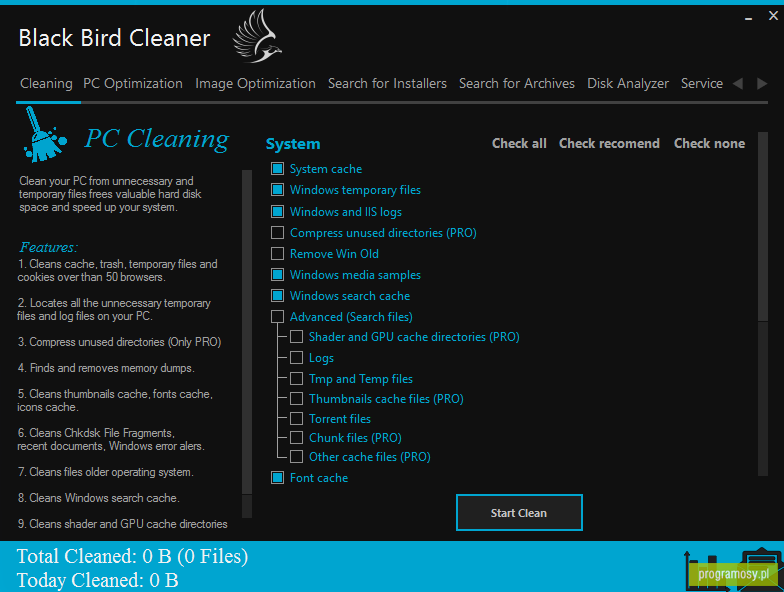
Task: Go to the Search for Installers tab
Action: click(388, 84)
